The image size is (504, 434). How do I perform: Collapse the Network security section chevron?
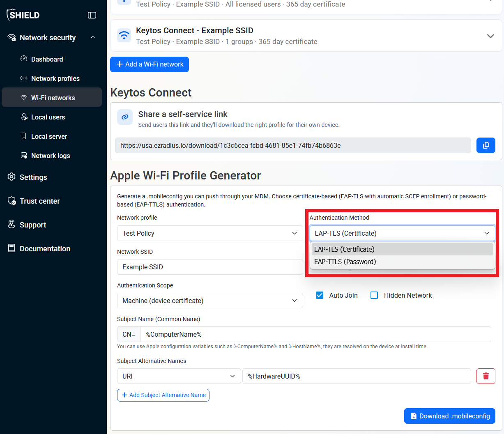coord(93,37)
